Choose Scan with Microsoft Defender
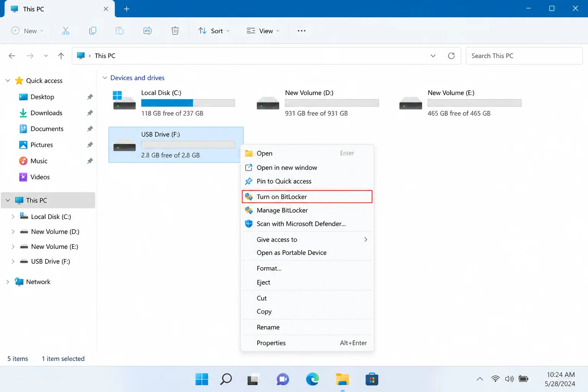This screenshot has width=588, height=392. (x=307, y=224)
